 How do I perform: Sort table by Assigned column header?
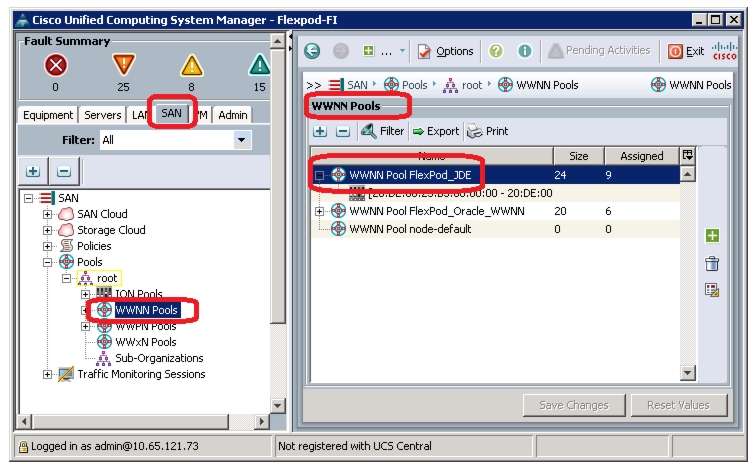coord(642,156)
